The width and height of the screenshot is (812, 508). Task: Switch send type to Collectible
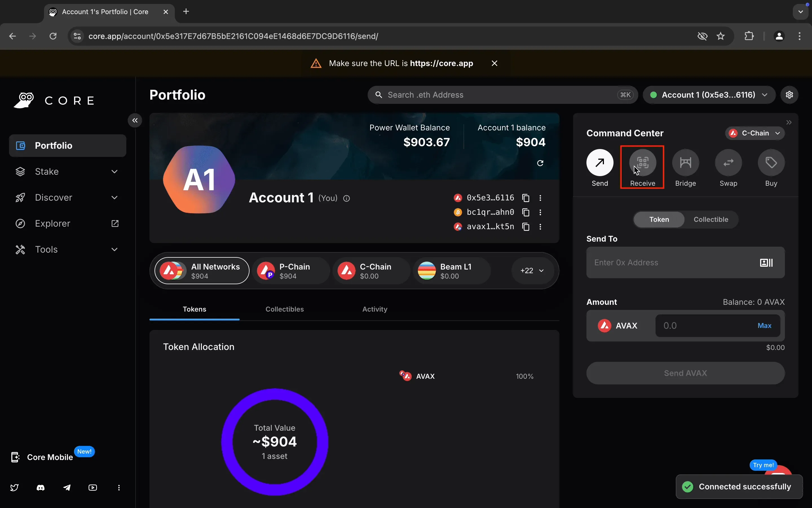(x=711, y=219)
